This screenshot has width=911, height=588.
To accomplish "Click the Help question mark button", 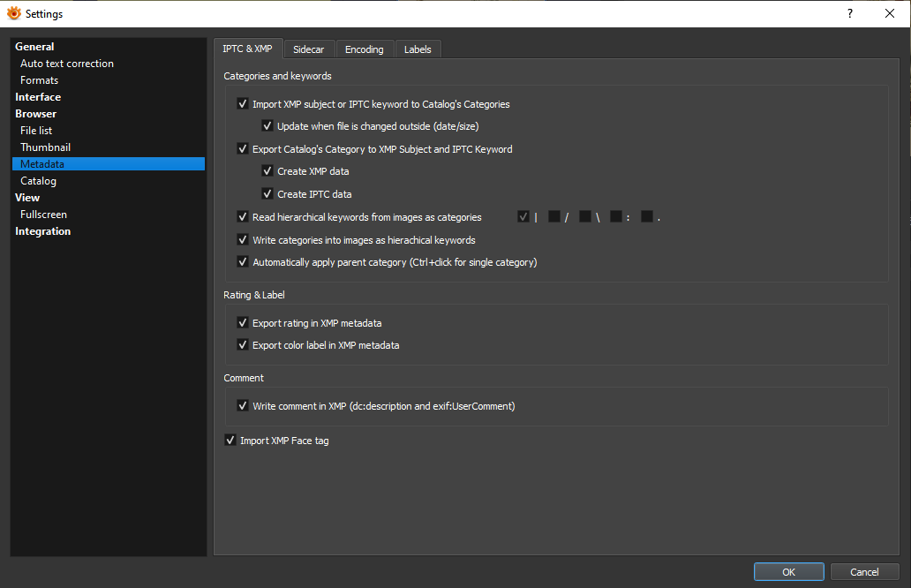I will [849, 13].
